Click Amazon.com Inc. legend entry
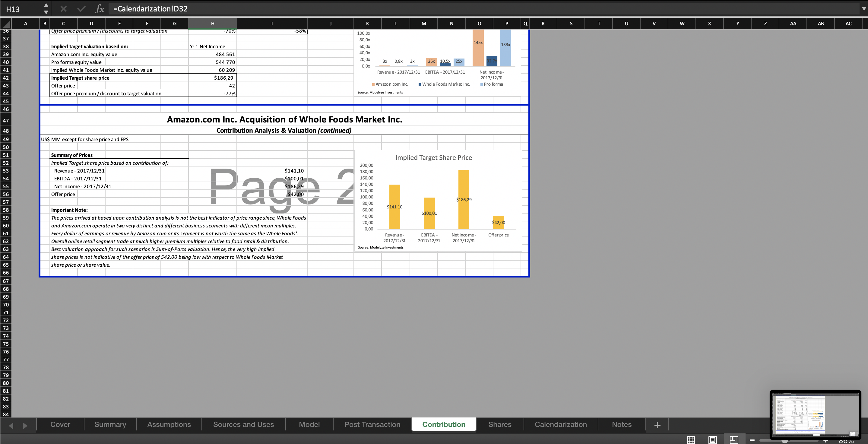 point(390,84)
